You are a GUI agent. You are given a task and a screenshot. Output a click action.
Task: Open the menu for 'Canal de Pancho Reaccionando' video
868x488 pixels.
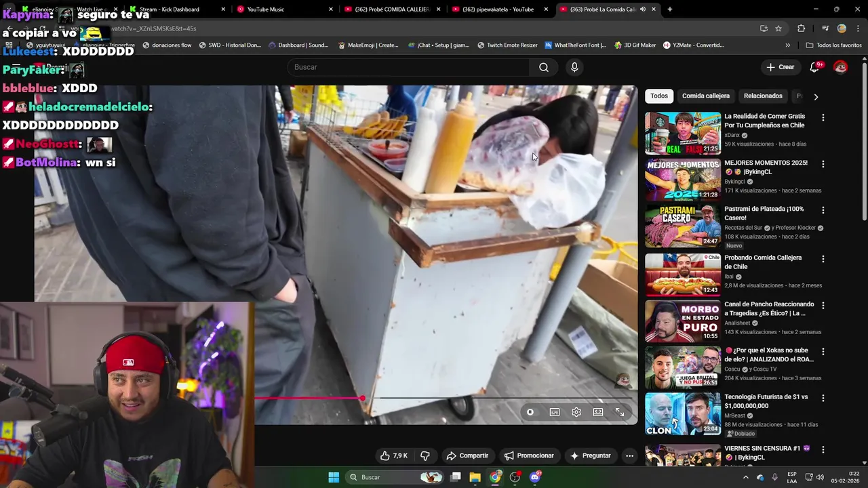tap(823, 305)
